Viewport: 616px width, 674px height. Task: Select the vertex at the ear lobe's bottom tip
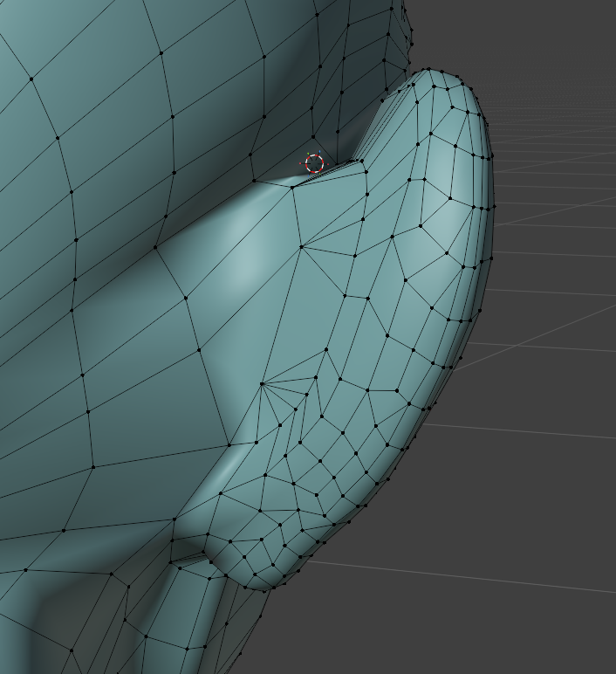click(x=262, y=589)
